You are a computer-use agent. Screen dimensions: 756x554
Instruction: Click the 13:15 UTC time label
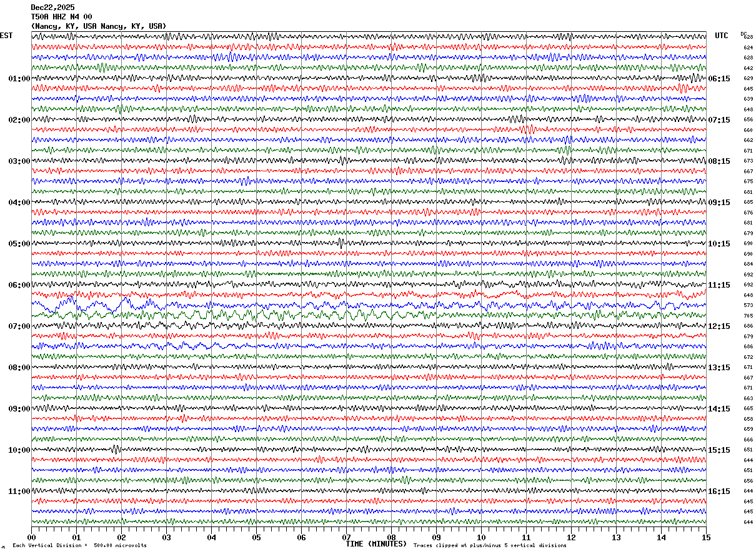719,368
